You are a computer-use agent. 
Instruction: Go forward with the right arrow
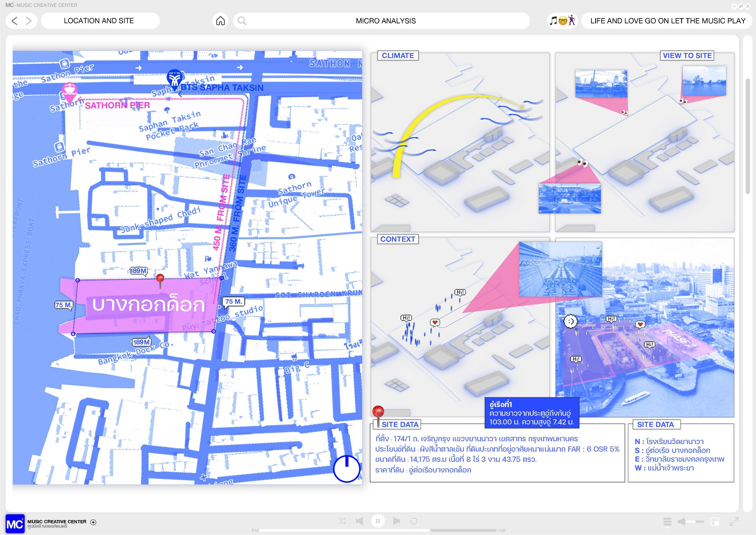click(x=29, y=21)
